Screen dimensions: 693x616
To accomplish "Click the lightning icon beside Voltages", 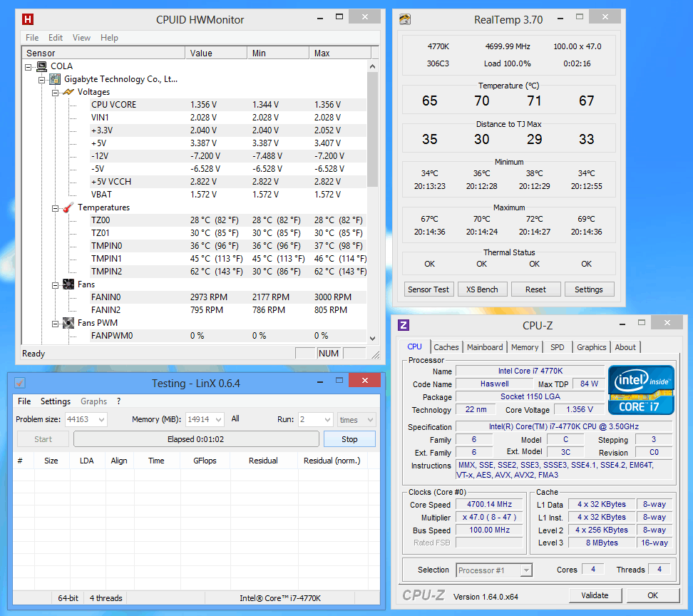I will (x=68, y=92).
